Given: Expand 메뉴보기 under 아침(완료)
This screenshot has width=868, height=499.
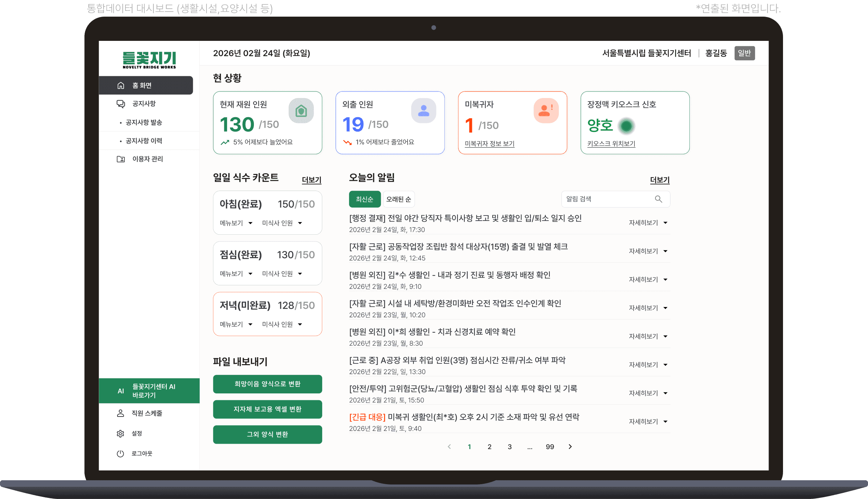Looking at the screenshot, I should pos(236,223).
